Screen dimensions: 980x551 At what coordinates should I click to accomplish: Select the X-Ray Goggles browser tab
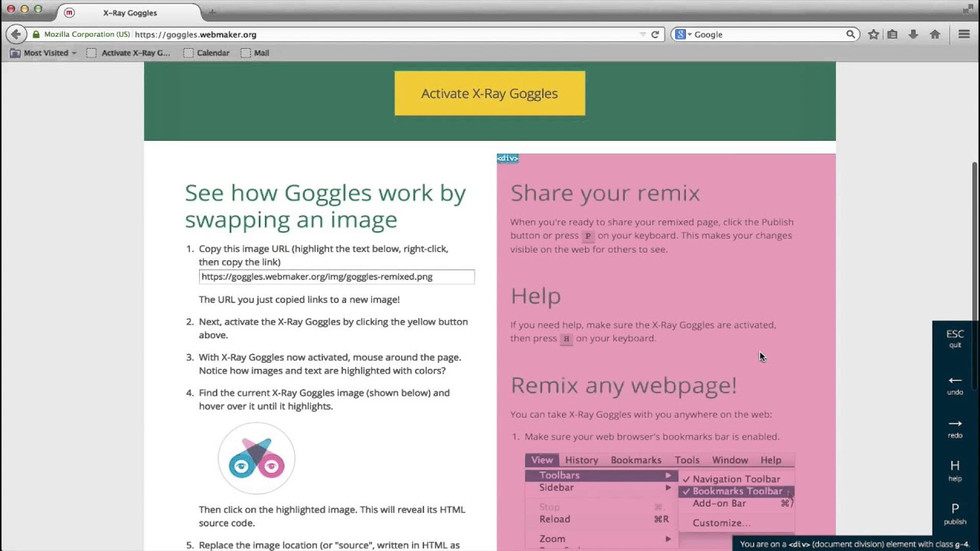[129, 12]
